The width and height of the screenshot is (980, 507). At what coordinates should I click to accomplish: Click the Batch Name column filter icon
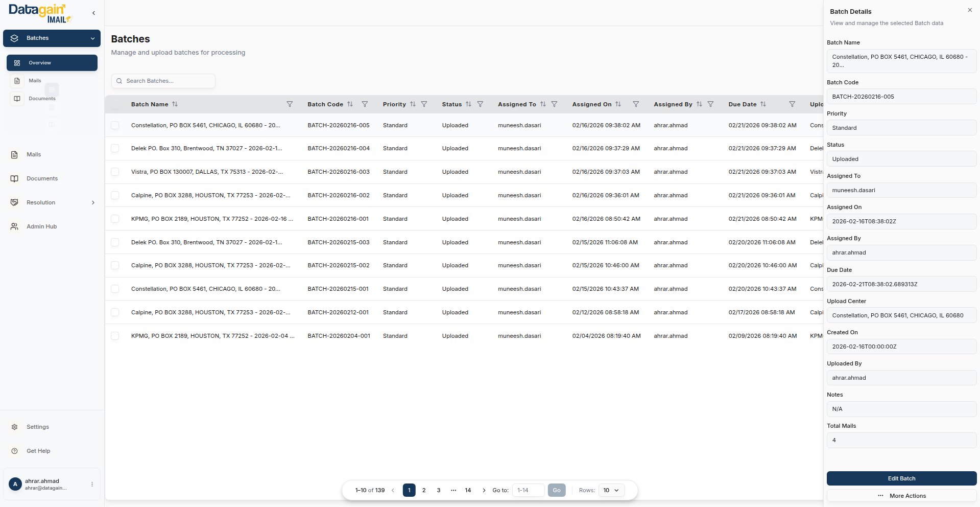[290, 104]
